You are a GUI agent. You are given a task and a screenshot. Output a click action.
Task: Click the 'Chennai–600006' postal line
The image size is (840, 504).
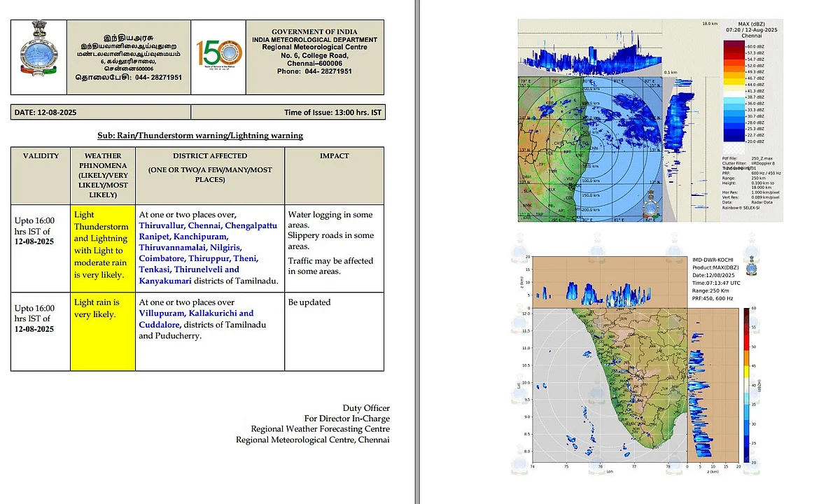(x=314, y=63)
